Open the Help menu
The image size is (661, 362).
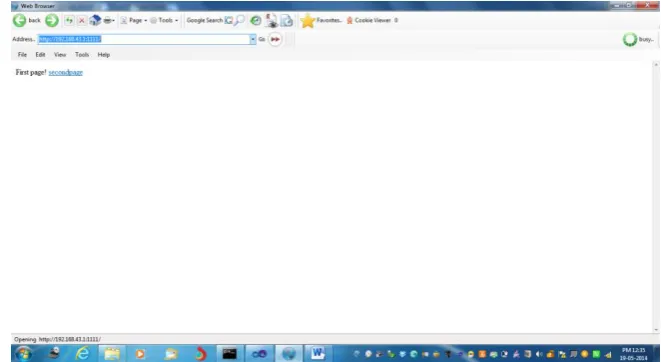[x=104, y=55]
